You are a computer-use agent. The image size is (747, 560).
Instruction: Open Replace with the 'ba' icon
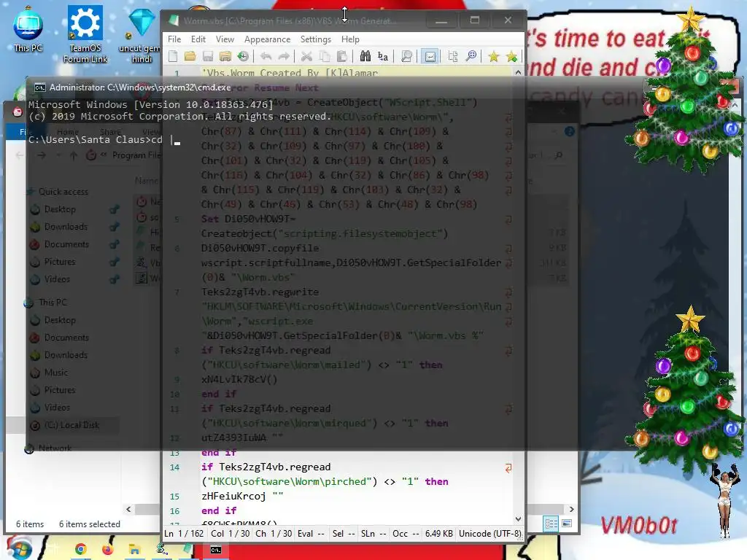coord(382,57)
